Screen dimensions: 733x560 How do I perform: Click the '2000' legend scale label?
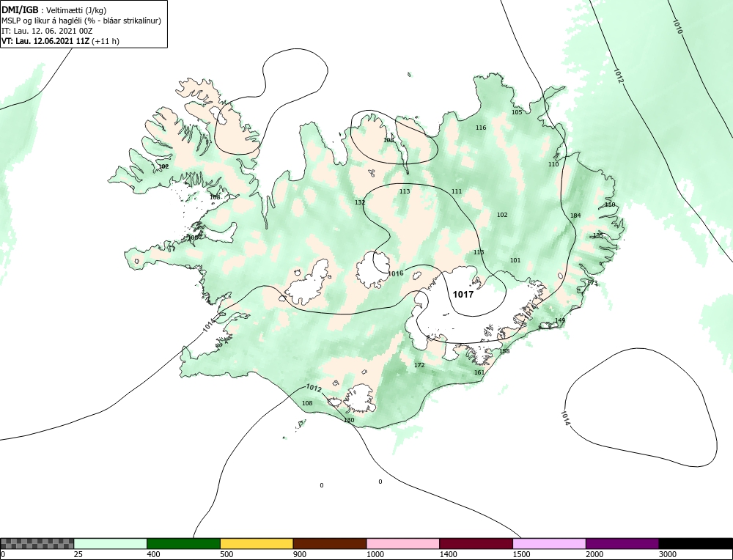[x=594, y=554]
